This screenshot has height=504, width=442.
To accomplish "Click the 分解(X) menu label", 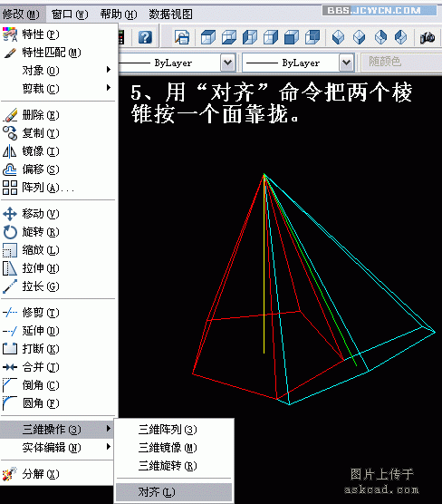I will 41,474.
